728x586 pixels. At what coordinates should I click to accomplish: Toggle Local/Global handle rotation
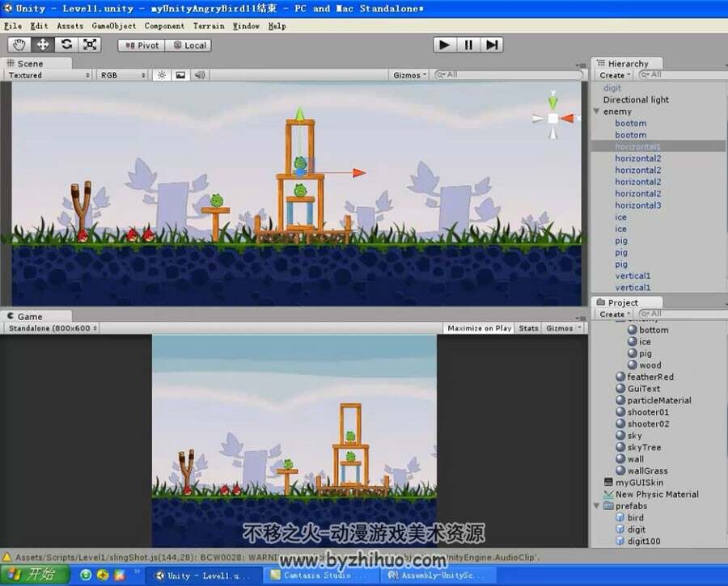(x=188, y=45)
